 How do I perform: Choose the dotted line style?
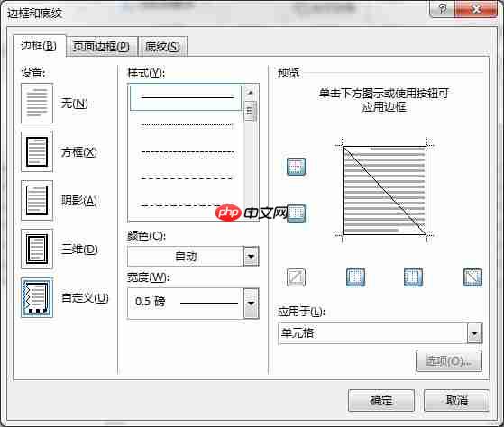[x=186, y=125]
